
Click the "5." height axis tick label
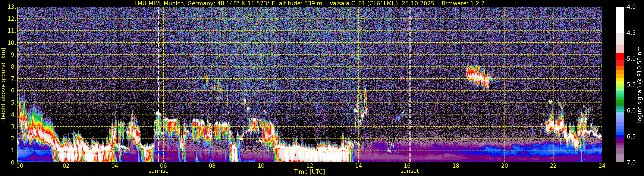pyautogui.click(x=13, y=102)
